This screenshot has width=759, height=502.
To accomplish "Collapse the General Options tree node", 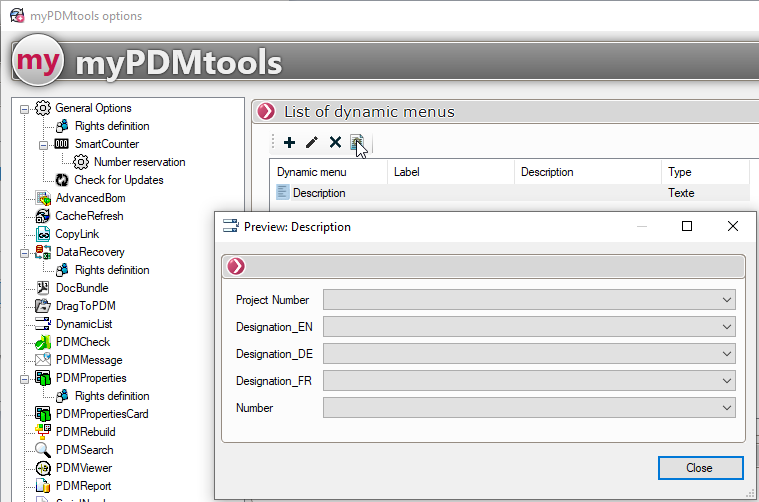I will point(25,108).
